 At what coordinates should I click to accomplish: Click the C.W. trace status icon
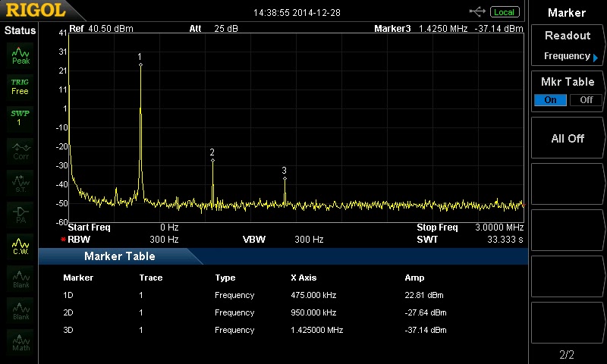point(20,246)
